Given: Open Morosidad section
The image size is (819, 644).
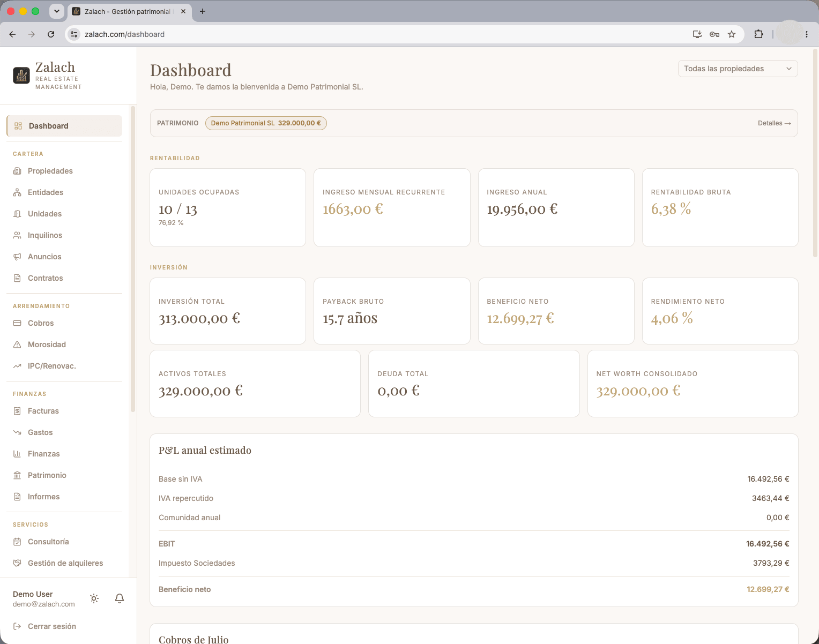Looking at the screenshot, I should pos(64,345).
